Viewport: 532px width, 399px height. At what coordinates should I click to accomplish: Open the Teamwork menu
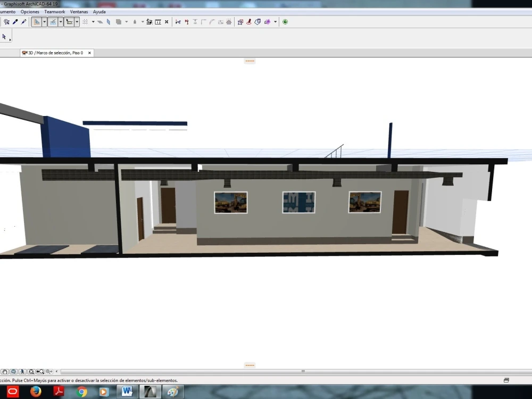tap(55, 12)
